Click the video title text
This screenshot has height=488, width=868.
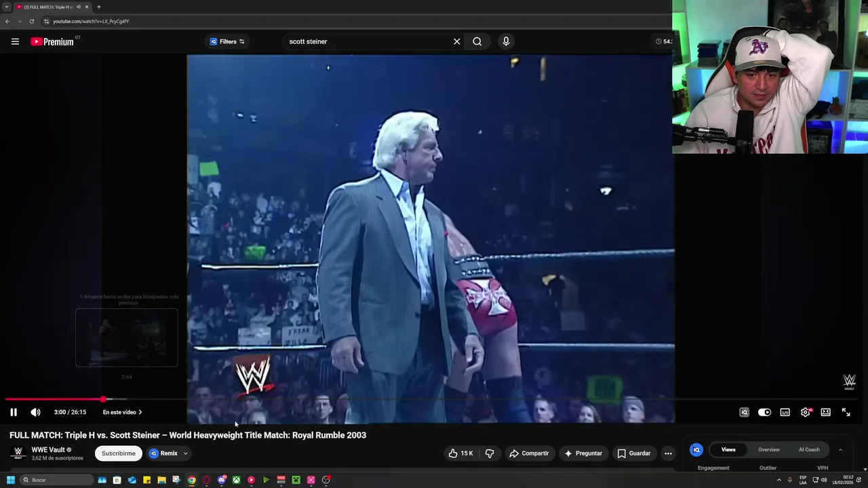pyautogui.click(x=188, y=435)
